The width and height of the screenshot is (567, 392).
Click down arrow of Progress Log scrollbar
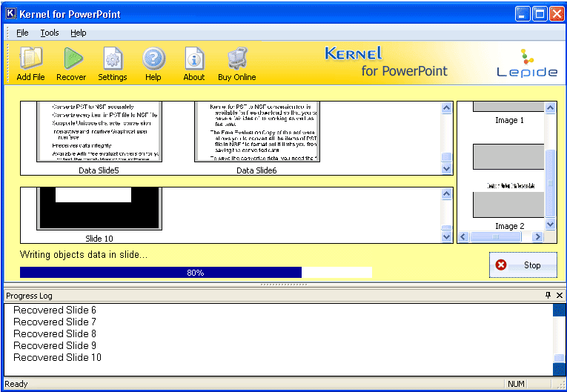(558, 370)
